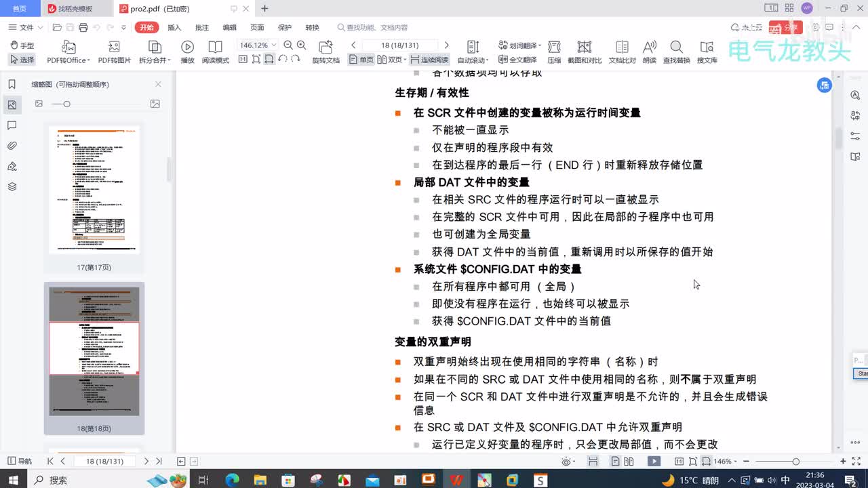Start slideshow with 播放 button

[x=187, y=52]
